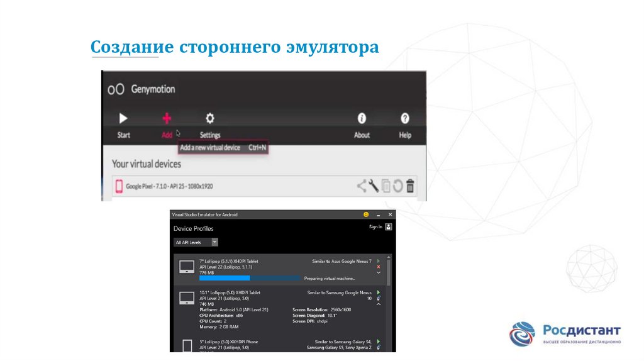Viewport: 644px width, 361px height.
Task: Click 'Platform: Android 5.0 (API Level 21)' text
Action: pos(234,309)
